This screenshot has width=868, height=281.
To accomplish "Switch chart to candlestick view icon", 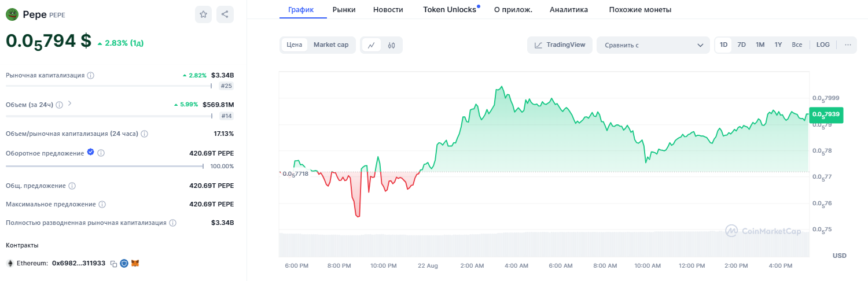I will [392, 45].
